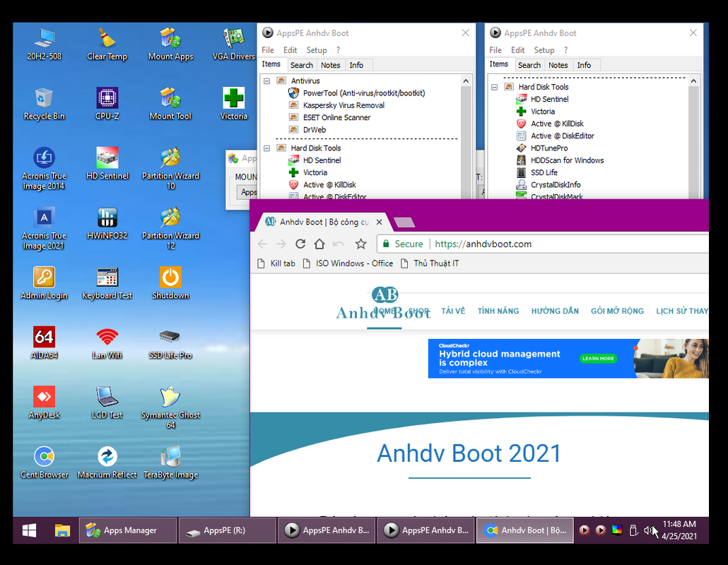Screen dimensions: 728x565
Task: Open the Symantec Ghost 64 icon
Action: [x=170, y=408]
